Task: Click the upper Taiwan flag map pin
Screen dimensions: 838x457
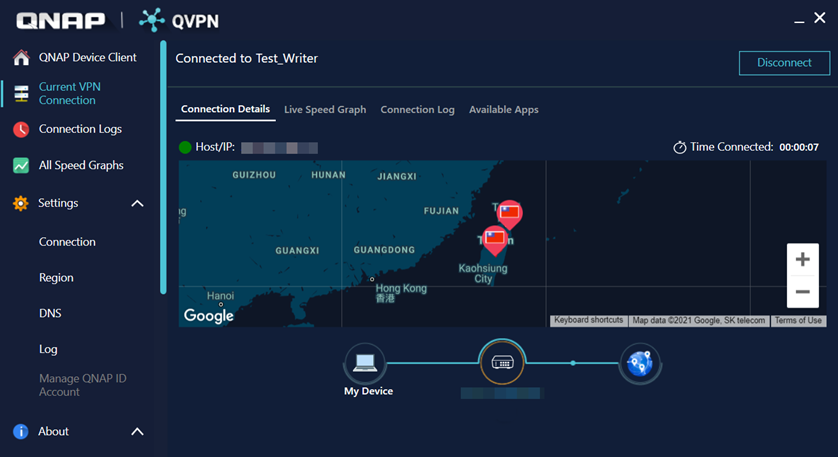Action: (509, 214)
